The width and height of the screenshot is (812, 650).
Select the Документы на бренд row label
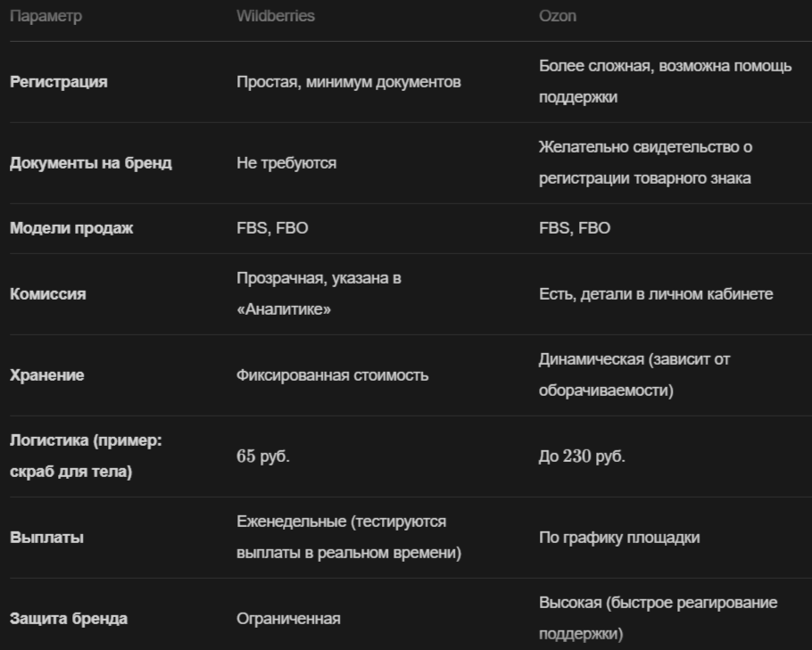91,163
